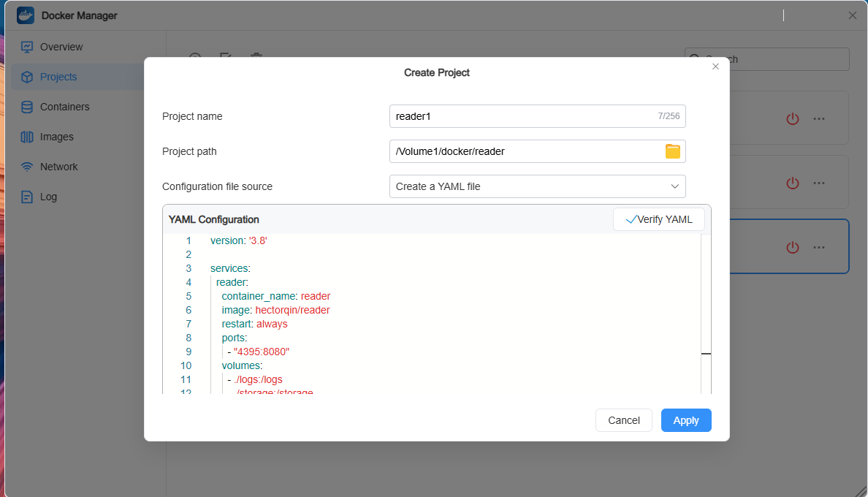Click the Verify YAML button
The height and width of the screenshot is (497, 868).
click(x=659, y=219)
